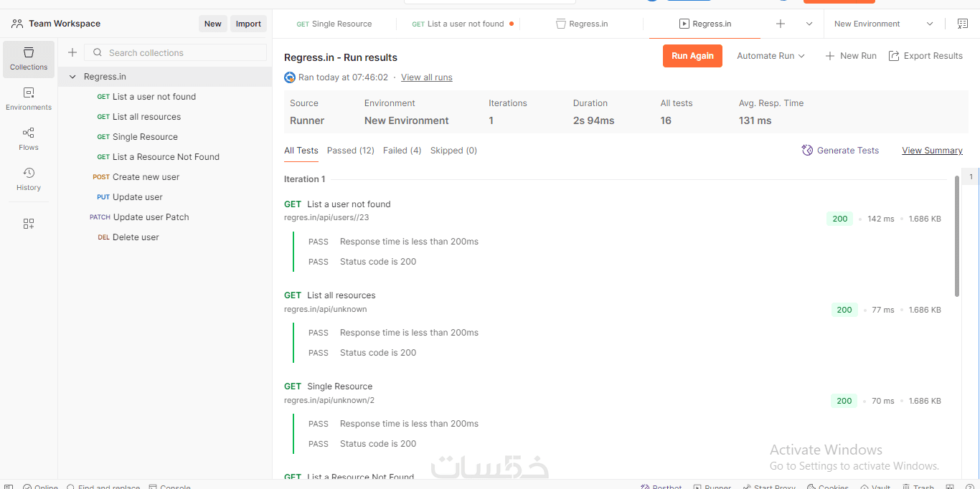Click the 200 status badge with 142 ms

pyautogui.click(x=840, y=219)
